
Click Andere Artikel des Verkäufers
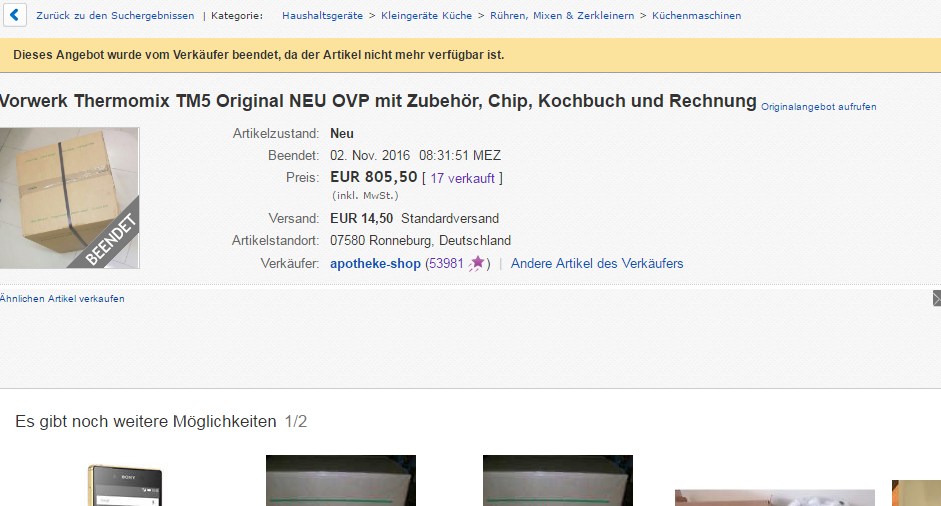pyautogui.click(x=597, y=264)
